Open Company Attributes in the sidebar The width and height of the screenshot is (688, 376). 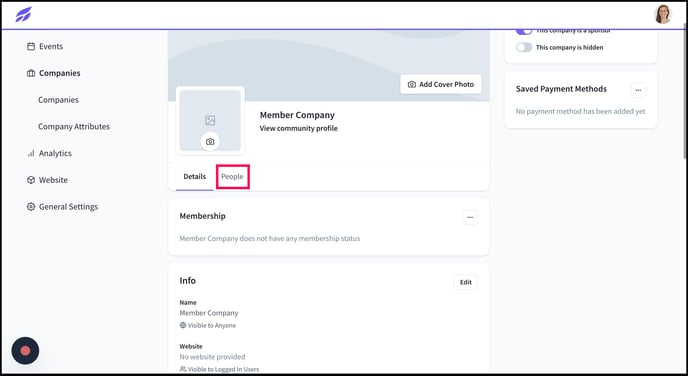pyautogui.click(x=74, y=126)
